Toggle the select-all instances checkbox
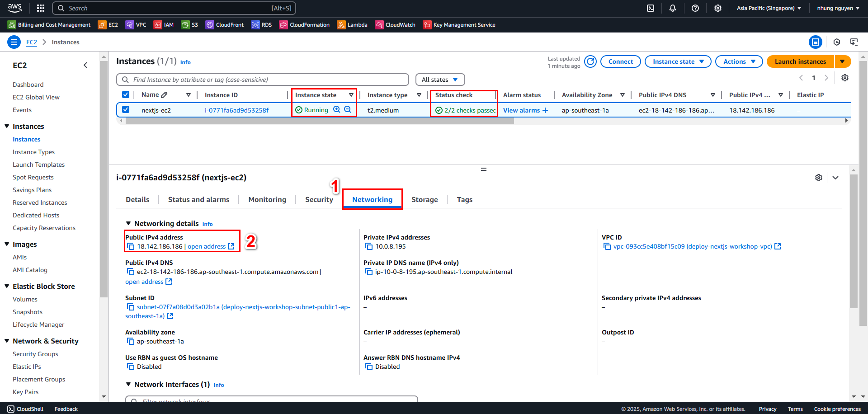Screen dimensions: 868x414 point(126,94)
